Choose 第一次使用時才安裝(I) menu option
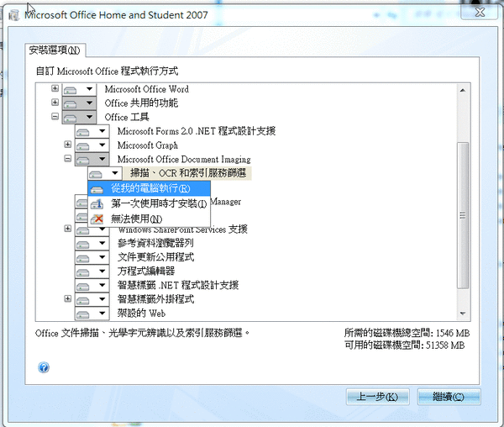 [x=150, y=203]
